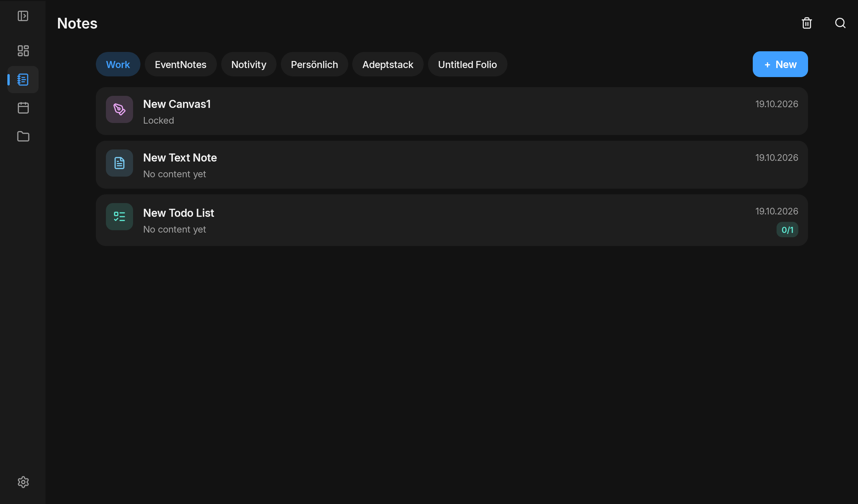Open the trash bin icon in the header

click(x=807, y=23)
